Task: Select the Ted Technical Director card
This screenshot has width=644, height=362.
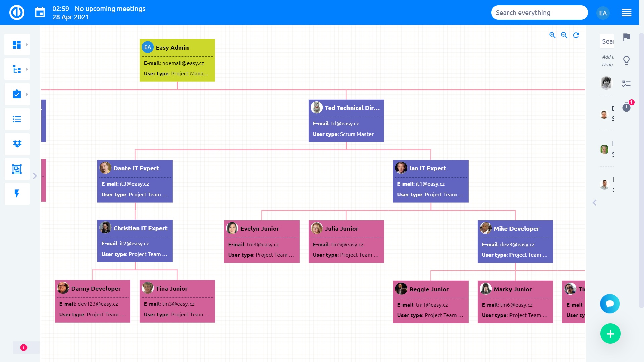Action: [x=346, y=121]
